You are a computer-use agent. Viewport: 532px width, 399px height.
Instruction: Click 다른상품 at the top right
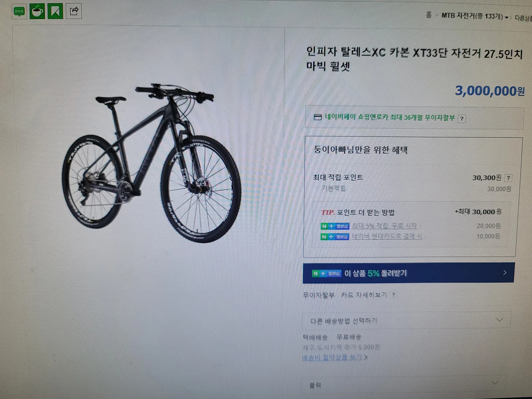pyautogui.click(x=522, y=17)
